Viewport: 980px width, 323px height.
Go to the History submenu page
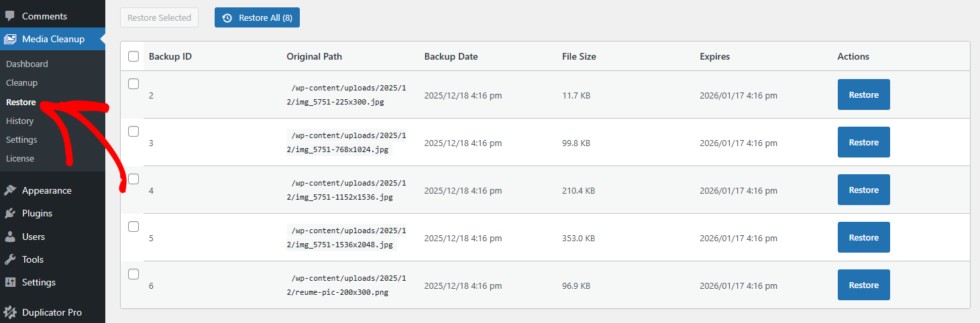point(19,121)
